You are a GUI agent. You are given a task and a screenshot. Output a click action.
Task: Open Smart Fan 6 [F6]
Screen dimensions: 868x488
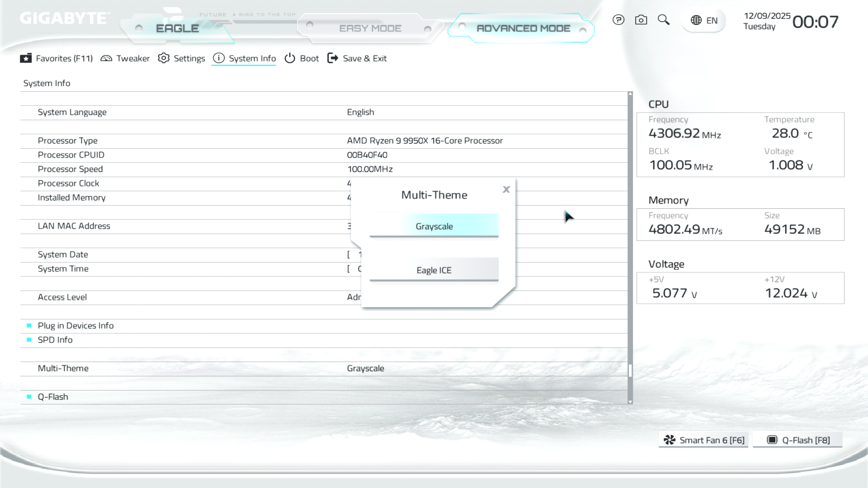[703, 440]
